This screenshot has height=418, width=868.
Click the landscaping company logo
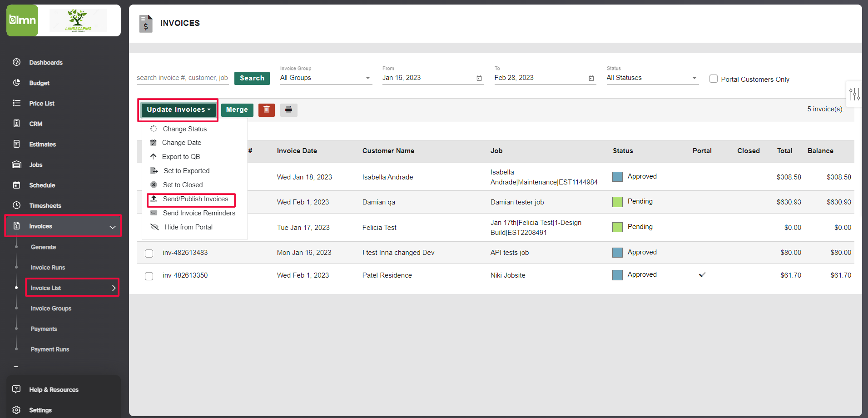[78, 20]
